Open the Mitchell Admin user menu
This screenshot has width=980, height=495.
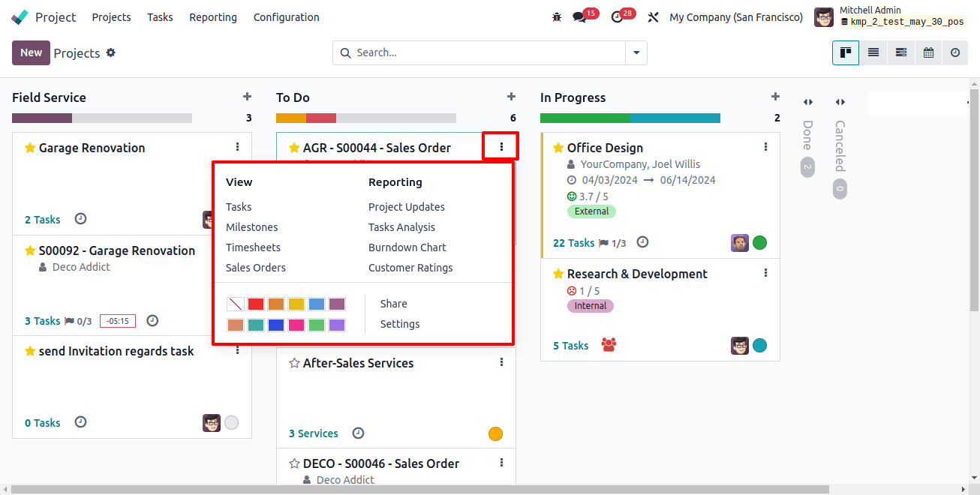coord(890,16)
